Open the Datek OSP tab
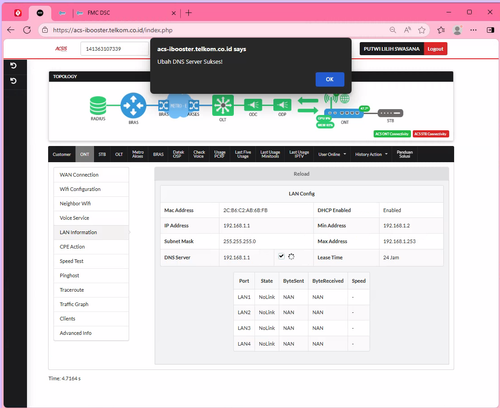This screenshot has width=500, height=408. tap(178, 154)
